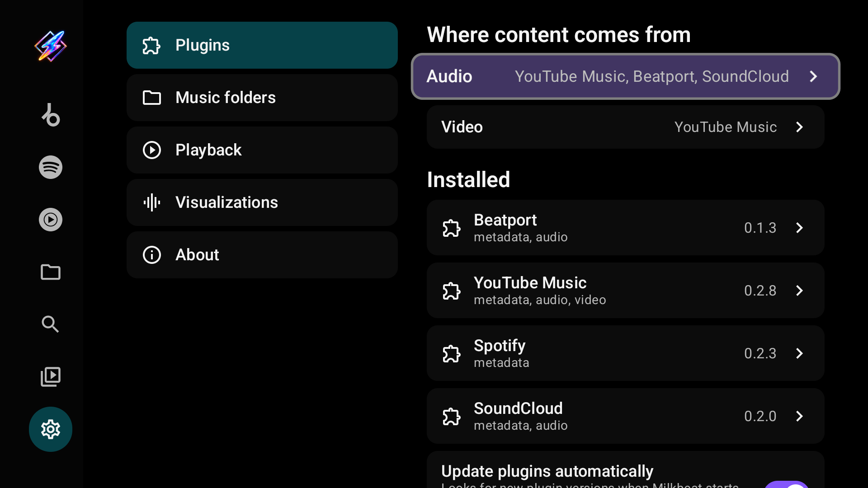This screenshot has width=868, height=488.
Task: Open YouTube Music in the sidebar
Action: (51, 220)
